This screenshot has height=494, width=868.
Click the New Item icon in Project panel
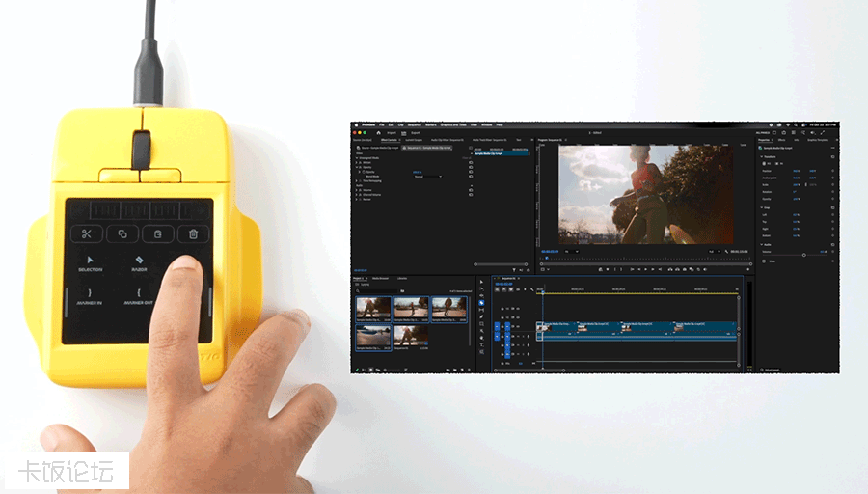(x=462, y=370)
